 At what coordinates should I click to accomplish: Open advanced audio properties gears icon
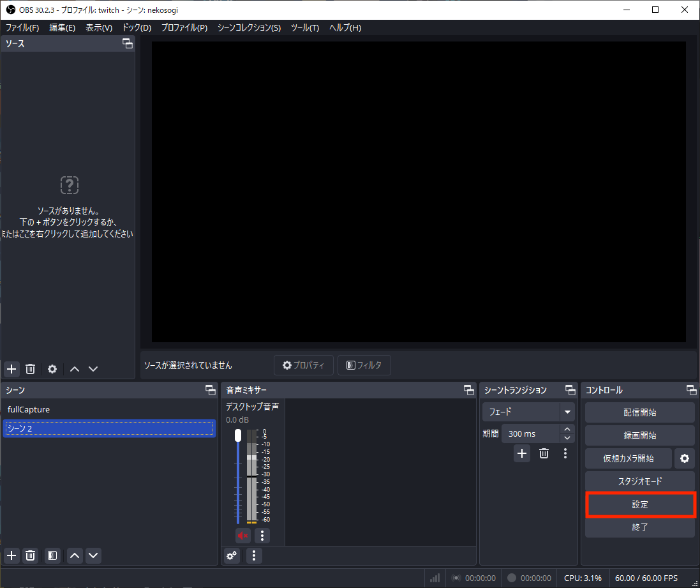click(232, 555)
